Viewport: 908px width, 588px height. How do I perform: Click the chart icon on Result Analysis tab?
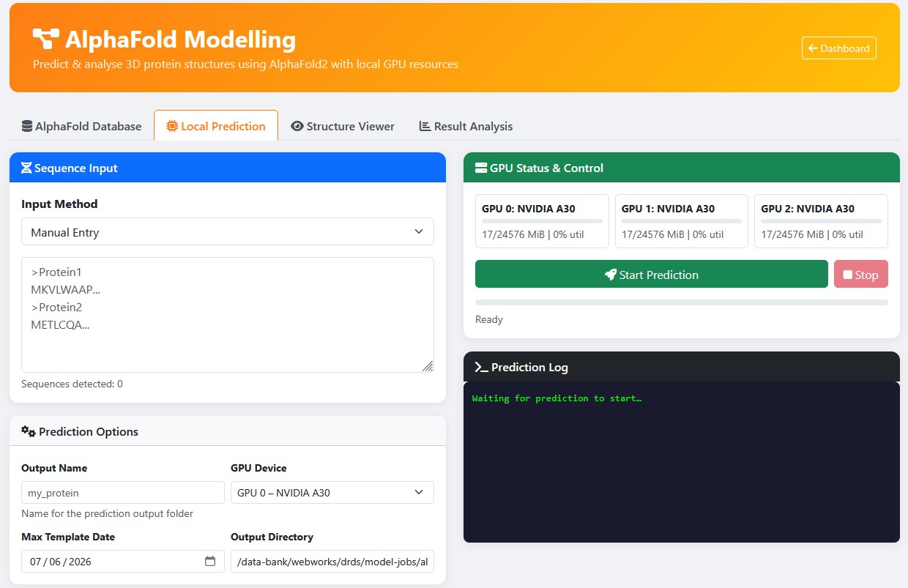tap(425, 126)
